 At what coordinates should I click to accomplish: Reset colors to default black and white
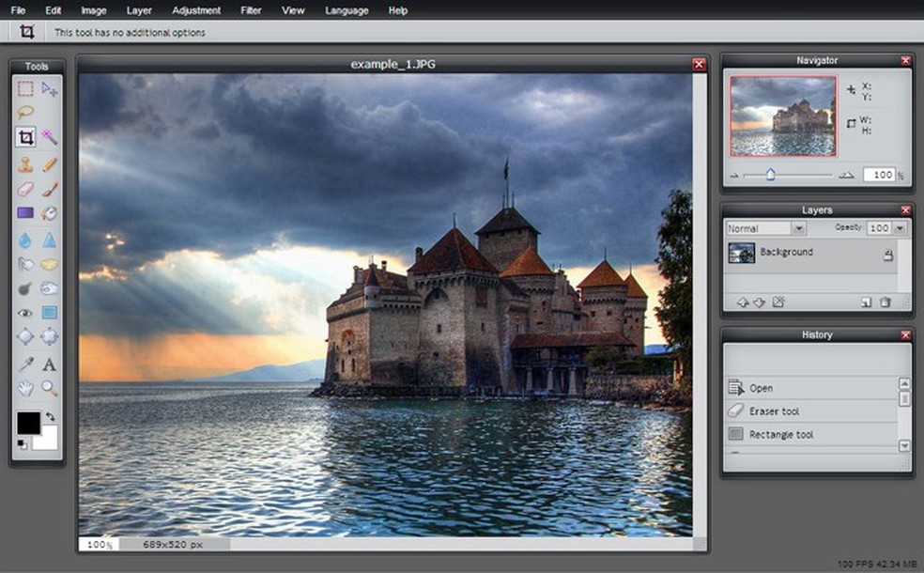pyautogui.click(x=23, y=444)
